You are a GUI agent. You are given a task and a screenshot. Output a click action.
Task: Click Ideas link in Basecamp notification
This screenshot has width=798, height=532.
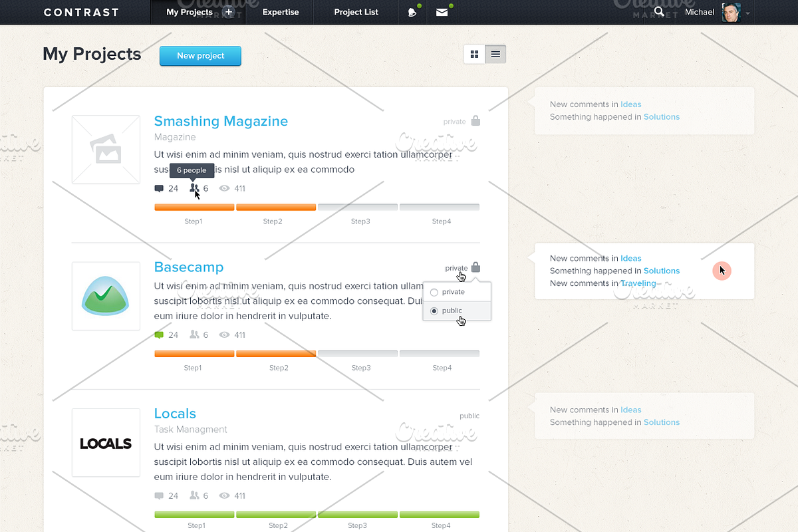tap(631, 259)
